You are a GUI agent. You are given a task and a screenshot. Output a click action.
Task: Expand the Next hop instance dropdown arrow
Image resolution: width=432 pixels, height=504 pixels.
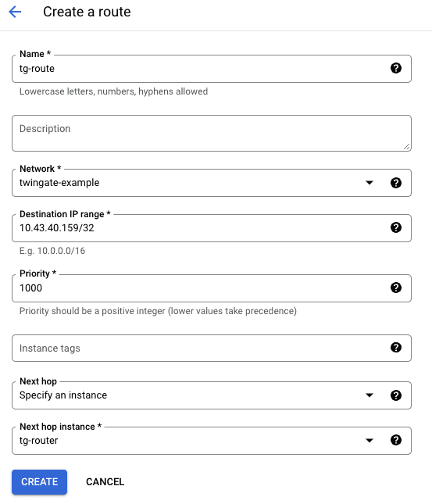point(370,441)
